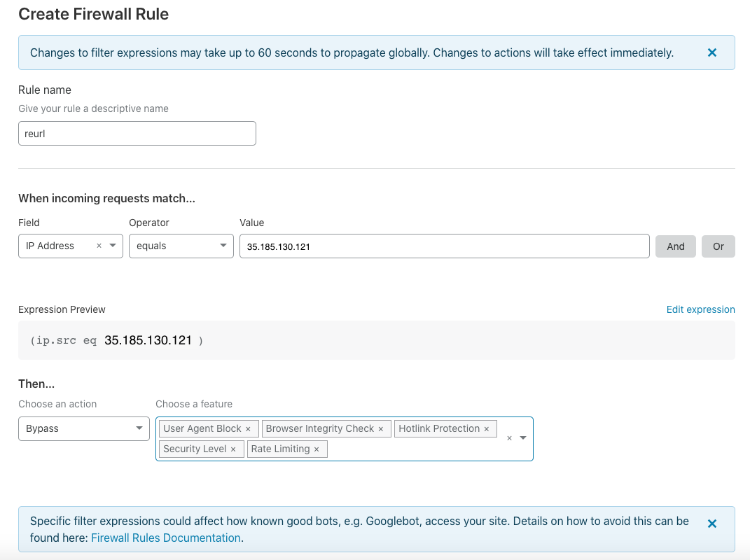Viewport: 750px width, 560px height.
Task: Remove Rate Limiting tag
Action: [317, 449]
